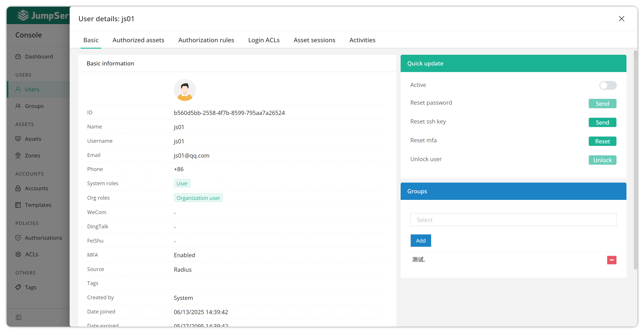Collapse sidebar with the menu fold icon
This screenshot has height=331, width=644.
[18, 317]
